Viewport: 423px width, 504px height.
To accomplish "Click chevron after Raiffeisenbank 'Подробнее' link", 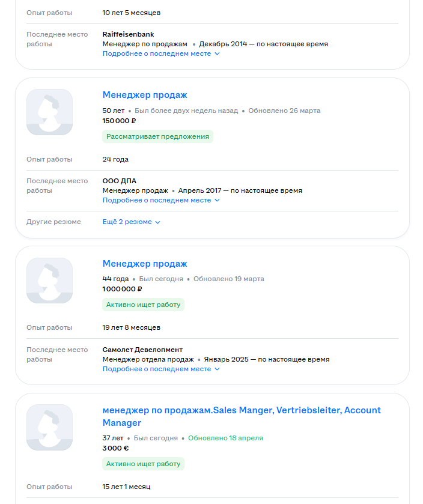I will pos(218,54).
